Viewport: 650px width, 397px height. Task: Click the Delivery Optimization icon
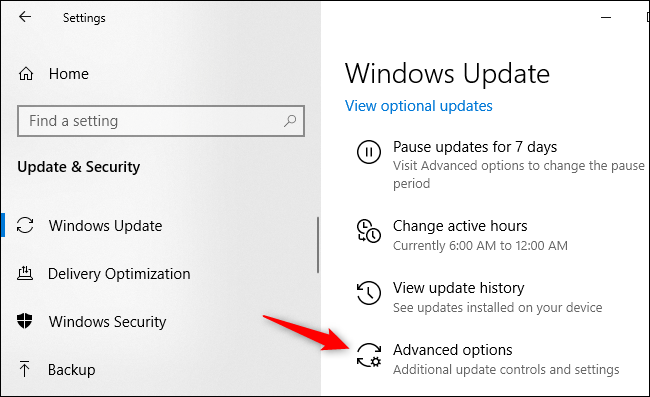click(x=25, y=273)
